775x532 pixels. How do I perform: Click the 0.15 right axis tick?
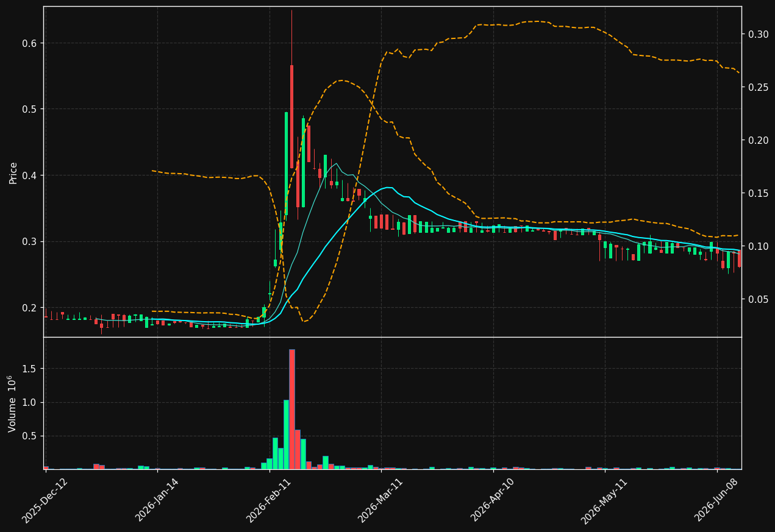[758, 194]
